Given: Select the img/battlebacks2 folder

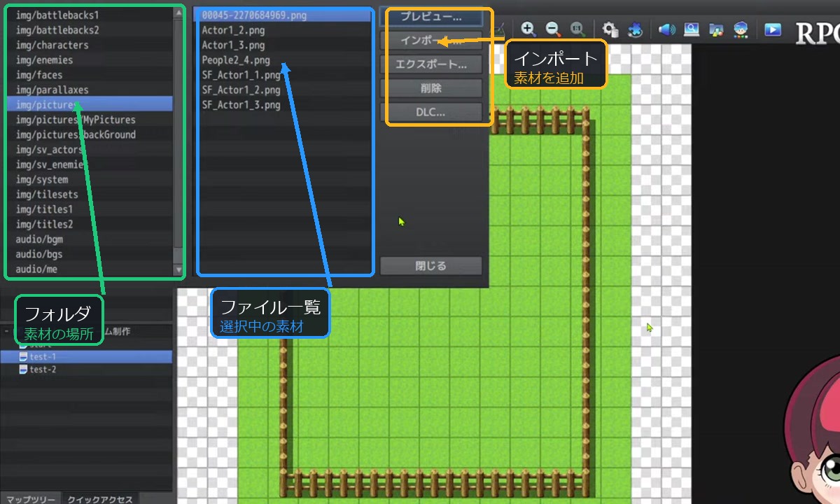Looking at the screenshot, I should point(89,30).
